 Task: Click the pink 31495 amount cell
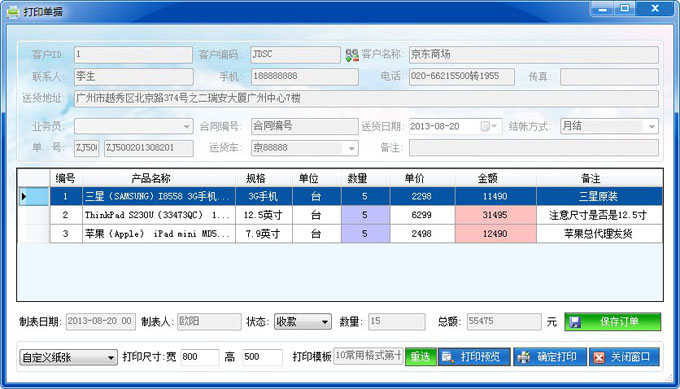pyautogui.click(x=496, y=215)
